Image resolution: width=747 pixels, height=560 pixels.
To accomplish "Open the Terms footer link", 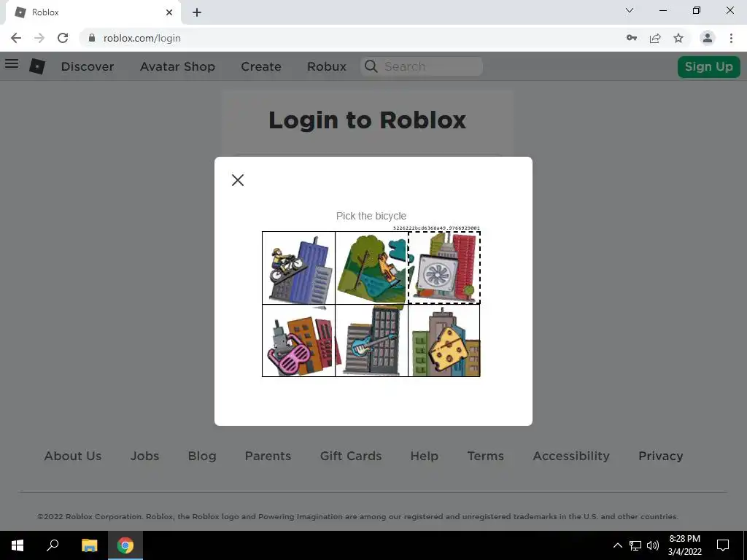I will click(485, 456).
